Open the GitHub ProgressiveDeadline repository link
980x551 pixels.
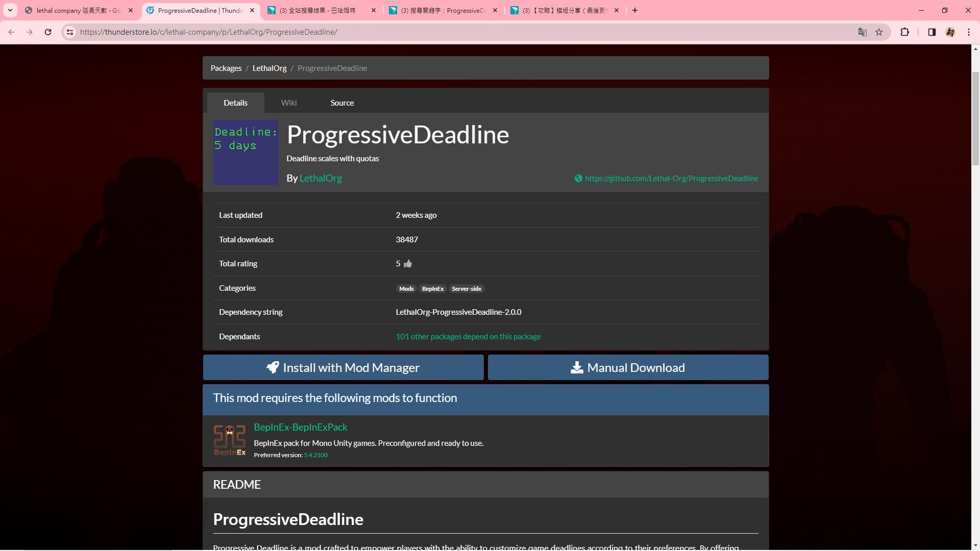671,179
